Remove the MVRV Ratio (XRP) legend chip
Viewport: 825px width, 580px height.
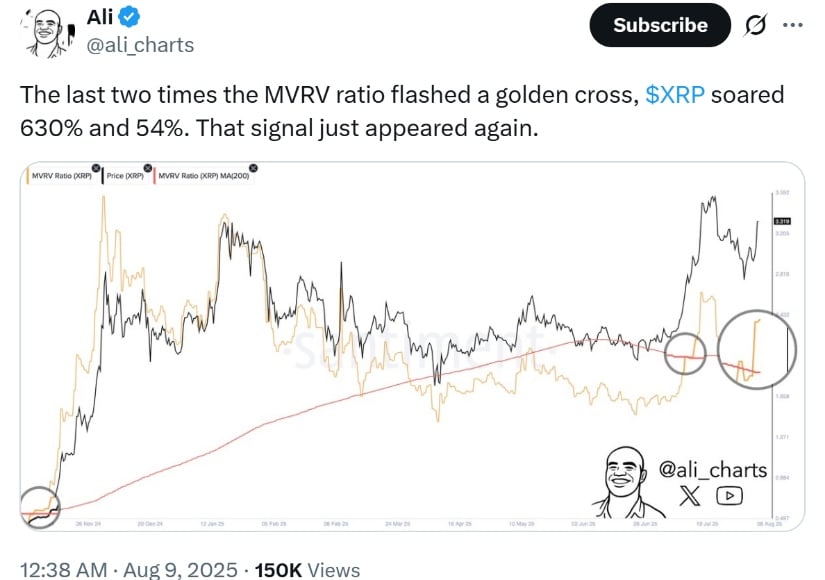pyautogui.click(x=95, y=168)
